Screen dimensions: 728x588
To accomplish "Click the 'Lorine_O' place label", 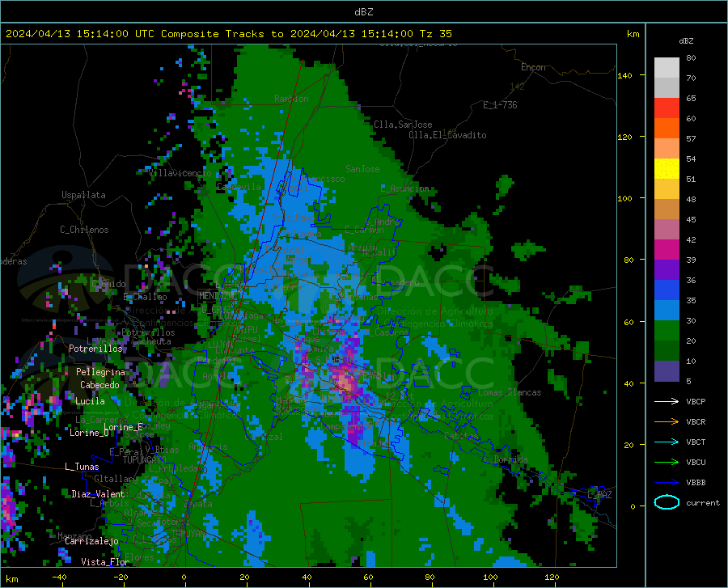I will click(89, 433).
